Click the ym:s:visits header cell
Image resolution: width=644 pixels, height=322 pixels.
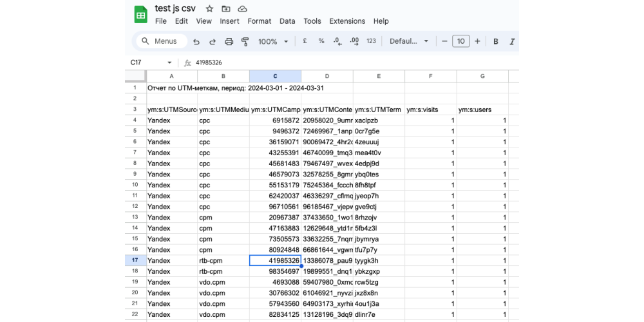(430, 109)
